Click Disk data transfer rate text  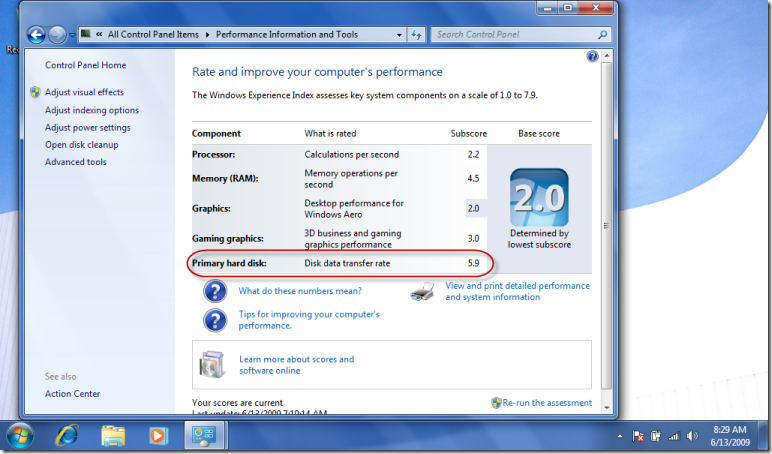pyautogui.click(x=347, y=263)
